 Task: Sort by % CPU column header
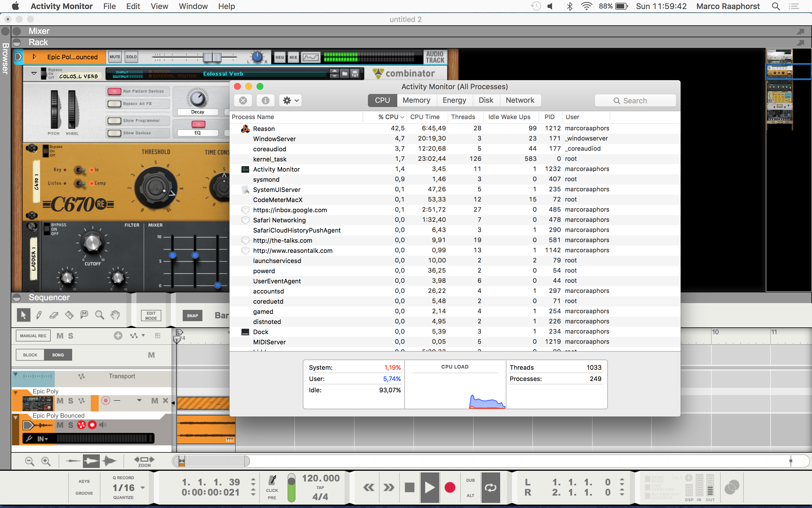click(385, 117)
